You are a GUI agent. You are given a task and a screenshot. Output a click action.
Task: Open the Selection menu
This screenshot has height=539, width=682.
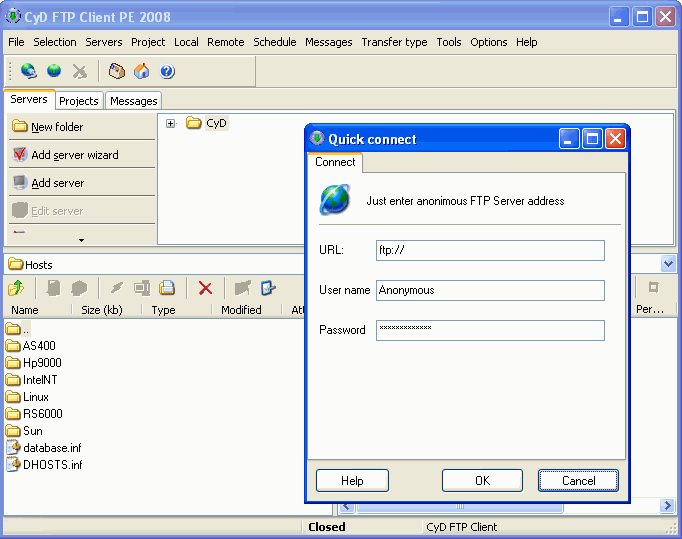click(x=55, y=42)
